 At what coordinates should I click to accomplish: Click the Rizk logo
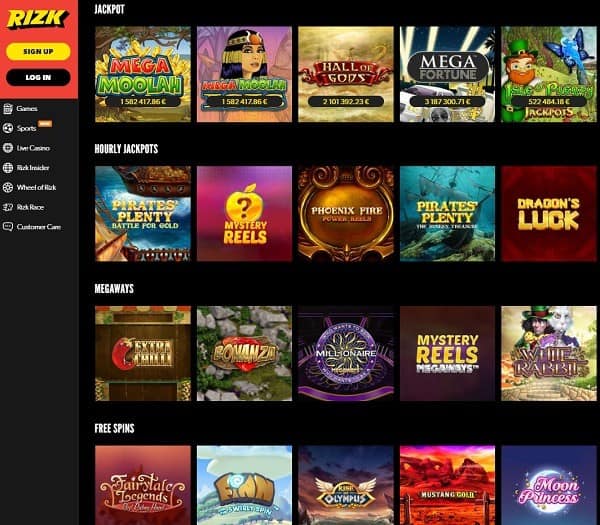pyautogui.click(x=38, y=19)
